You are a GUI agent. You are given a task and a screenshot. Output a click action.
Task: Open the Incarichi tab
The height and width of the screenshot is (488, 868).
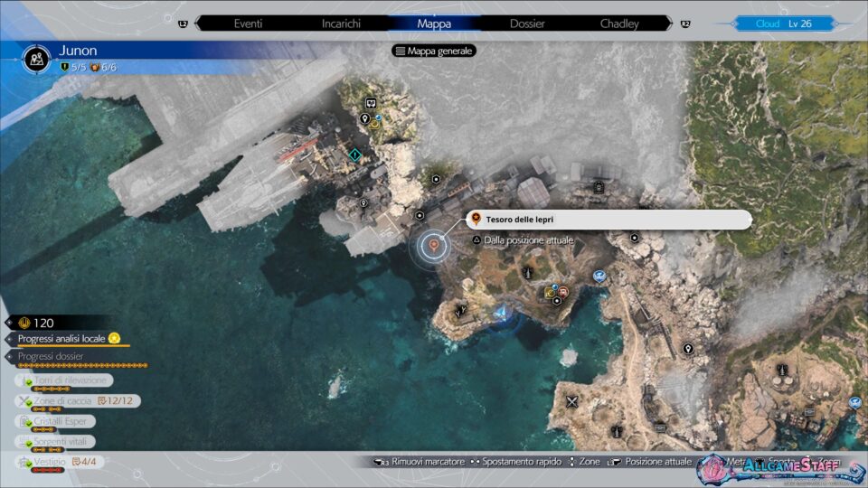tap(341, 23)
